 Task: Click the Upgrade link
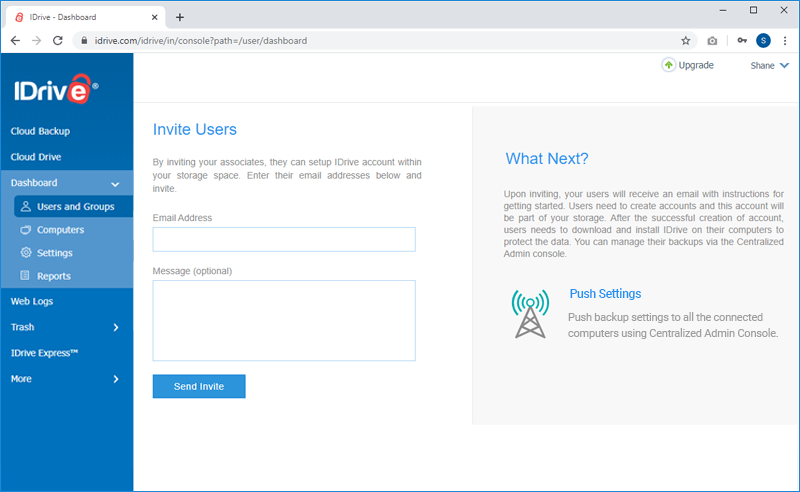[696, 65]
